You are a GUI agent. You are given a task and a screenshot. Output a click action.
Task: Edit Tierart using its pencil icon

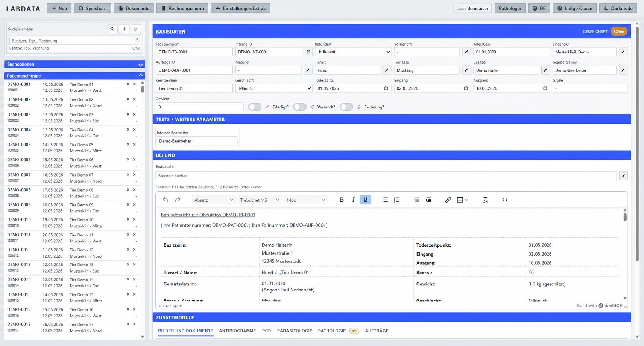pyautogui.click(x=387, y=70)
